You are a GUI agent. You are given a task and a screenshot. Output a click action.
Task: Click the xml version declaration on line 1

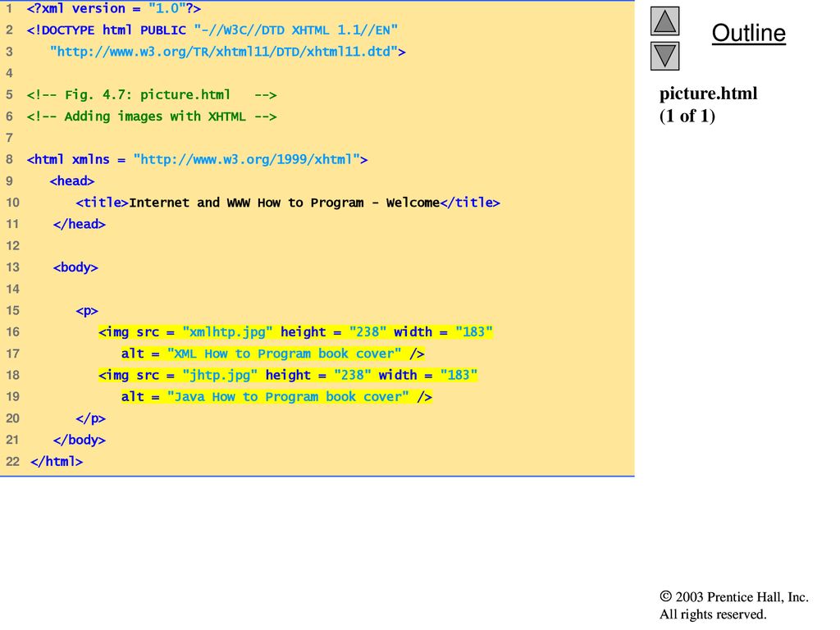113,8
